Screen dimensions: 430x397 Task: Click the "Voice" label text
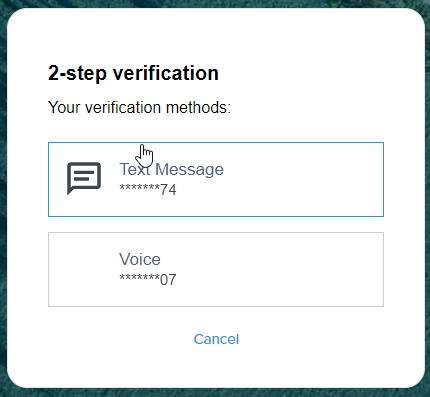click(x=140, y=259)
